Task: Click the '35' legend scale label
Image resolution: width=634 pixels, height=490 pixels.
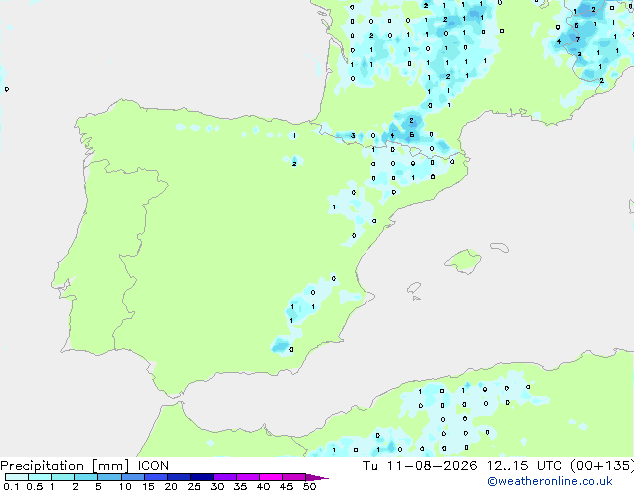Action: click(240, 486)
